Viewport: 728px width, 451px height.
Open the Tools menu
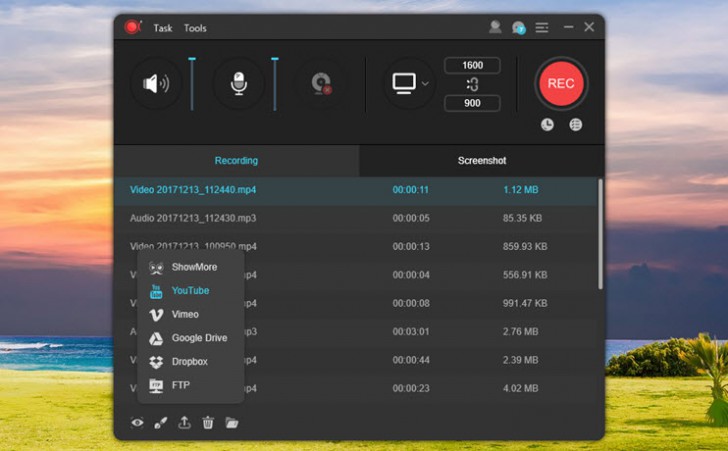click(x=195, y=28)
